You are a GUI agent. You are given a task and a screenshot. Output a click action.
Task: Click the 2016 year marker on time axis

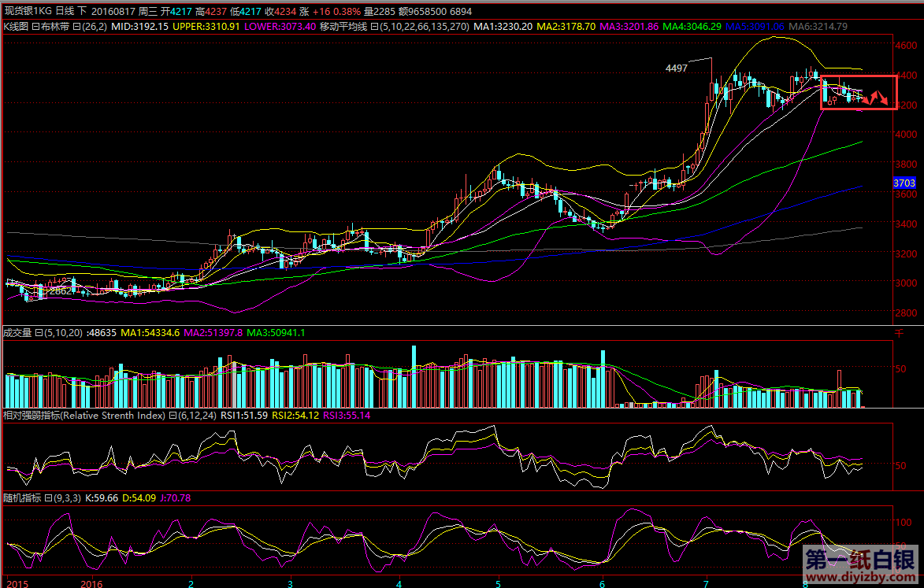tap(92, 583)
